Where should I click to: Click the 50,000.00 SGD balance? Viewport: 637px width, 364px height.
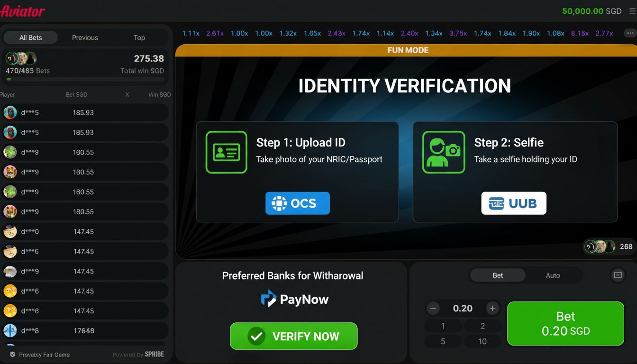point(591,11)
